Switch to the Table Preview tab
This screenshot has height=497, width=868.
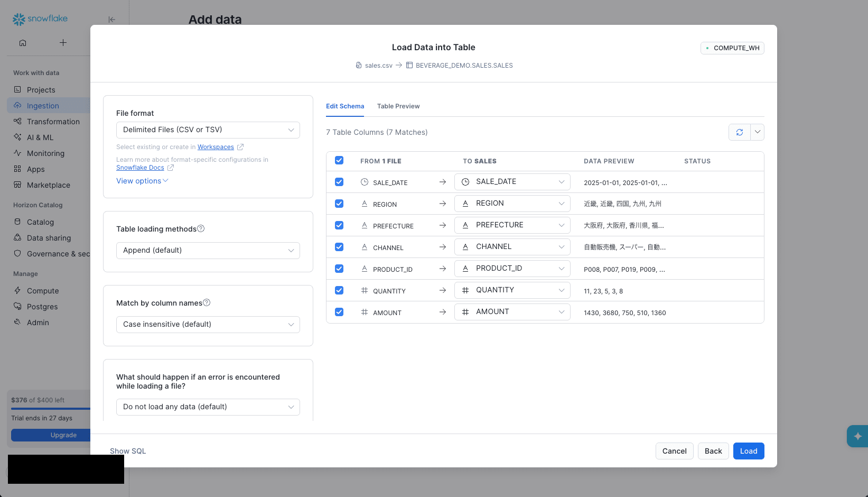(398, 106)
